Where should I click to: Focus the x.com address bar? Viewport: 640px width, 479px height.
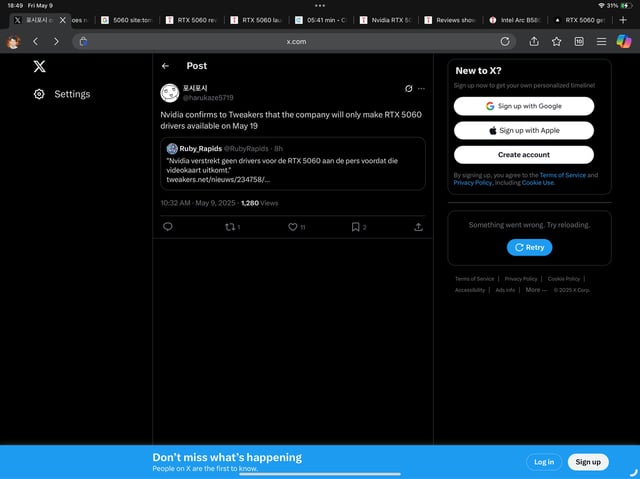(x=294, y=42)
